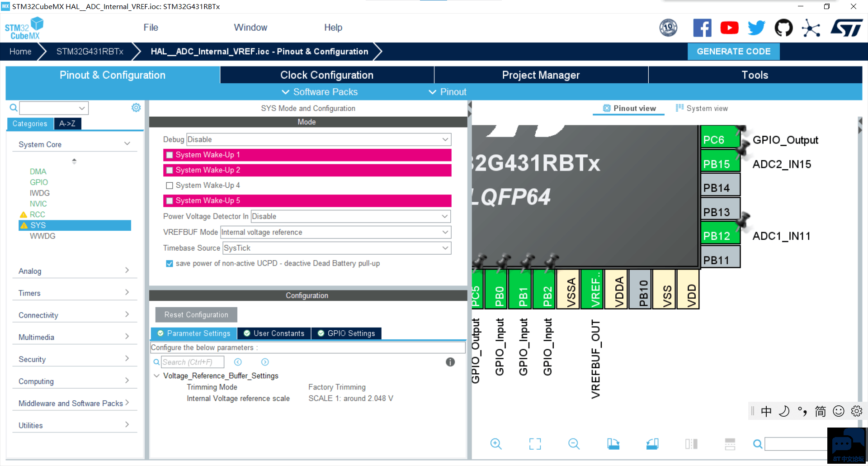The width and height of the screenshot is (868, 466).
Task: Select the PB12 pin on the chip
Action: pyautogui.click(x=720, y=233)
